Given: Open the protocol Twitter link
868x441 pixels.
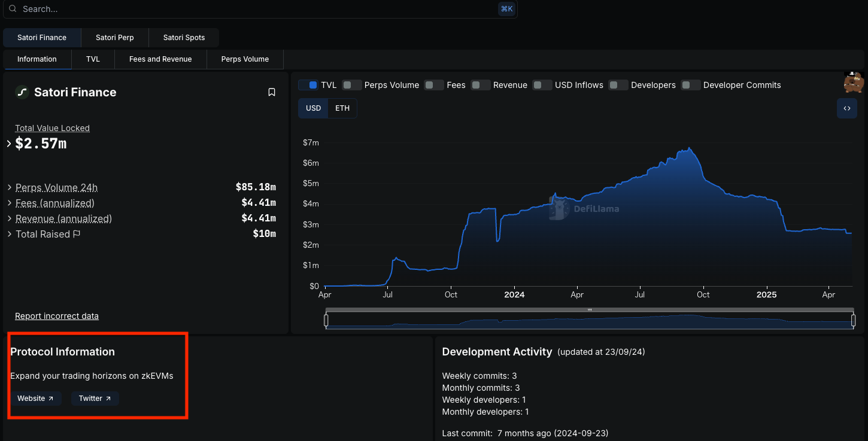Looking at the screenshot, I should coord(95,399).
